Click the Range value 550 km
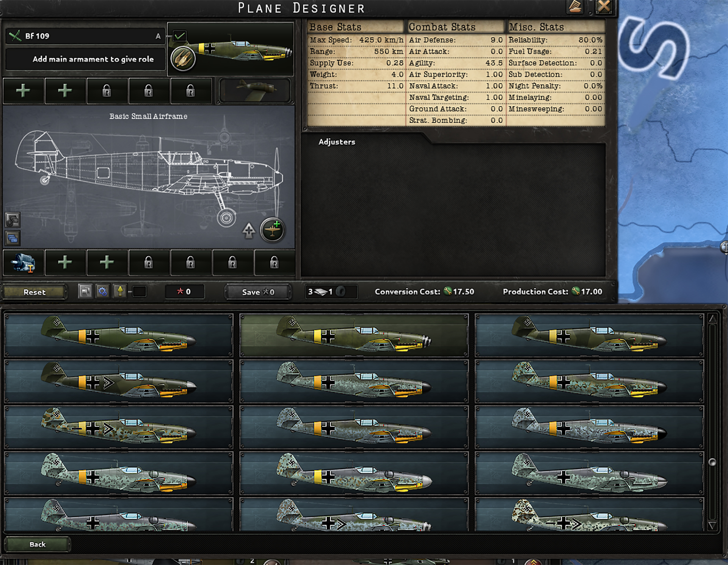The width and height of the screenshot is (728, 565). click(389, 51)
